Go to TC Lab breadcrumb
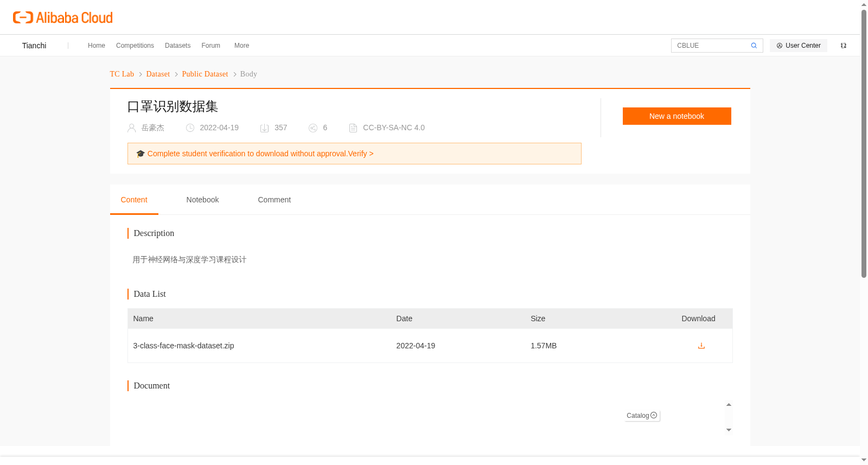Image resolution: width=868 pixels, height=465 pixels. click(122, 74)
